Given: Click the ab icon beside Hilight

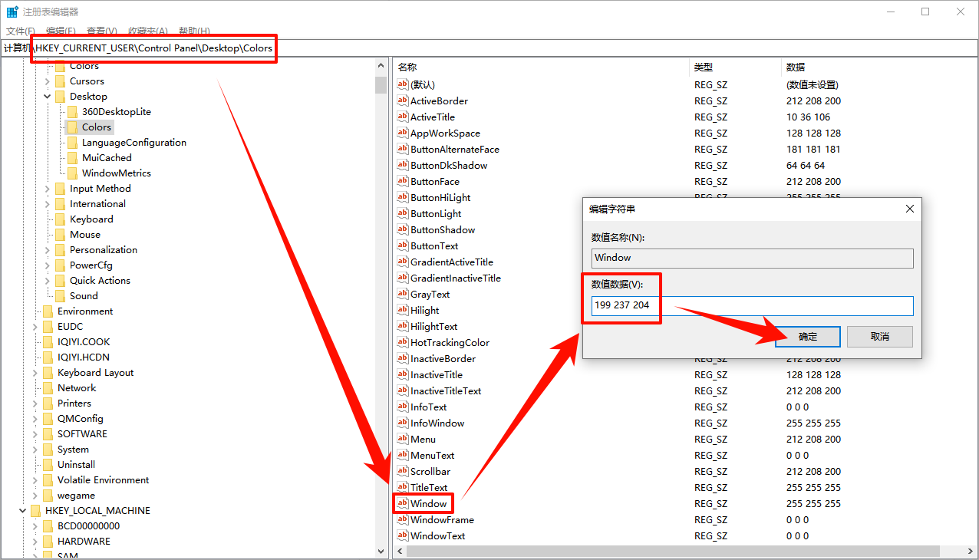Looking at the screenshot, I should tap(403, 310).
